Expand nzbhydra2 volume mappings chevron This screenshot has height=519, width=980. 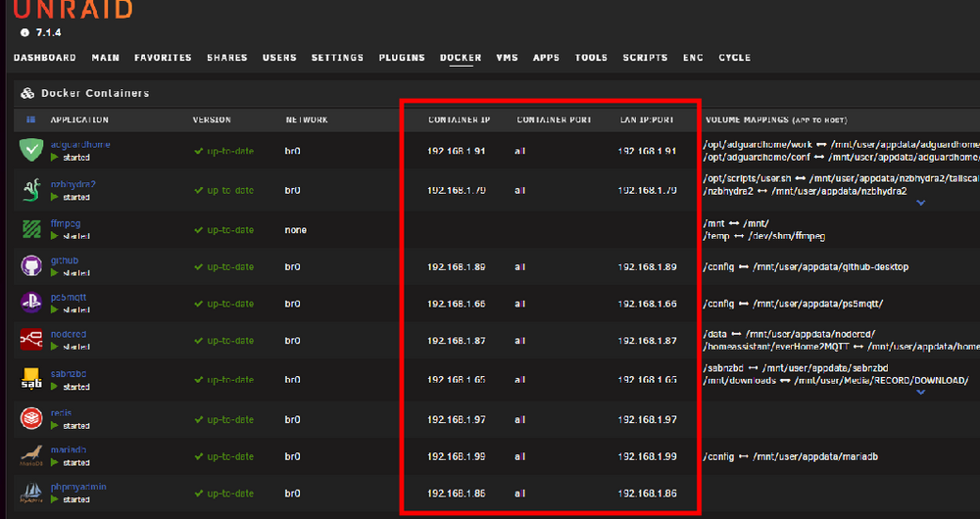pos(920,203)
